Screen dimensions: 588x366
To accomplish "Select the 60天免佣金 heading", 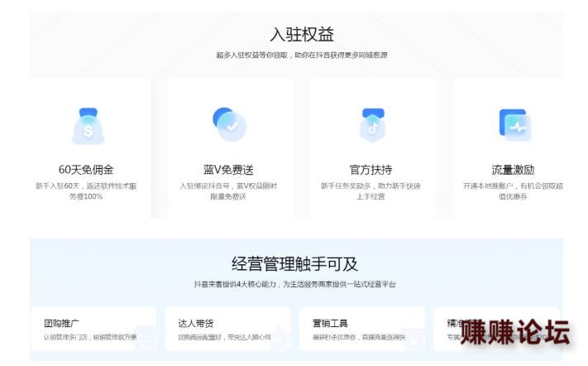I will coord(86,170).
